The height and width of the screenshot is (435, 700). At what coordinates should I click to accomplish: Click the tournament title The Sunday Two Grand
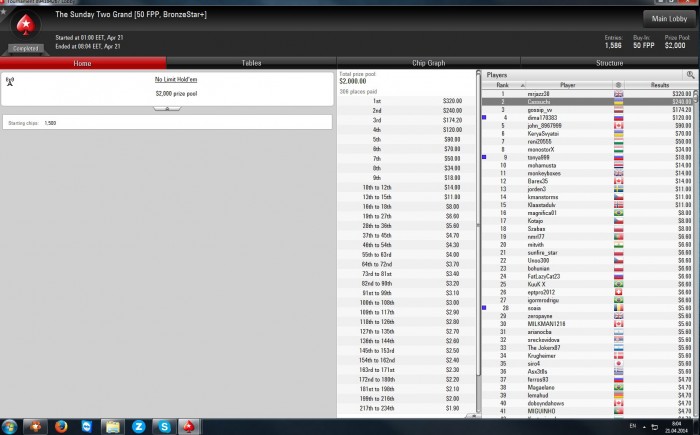pyautogui.click(x=131, y=14)
